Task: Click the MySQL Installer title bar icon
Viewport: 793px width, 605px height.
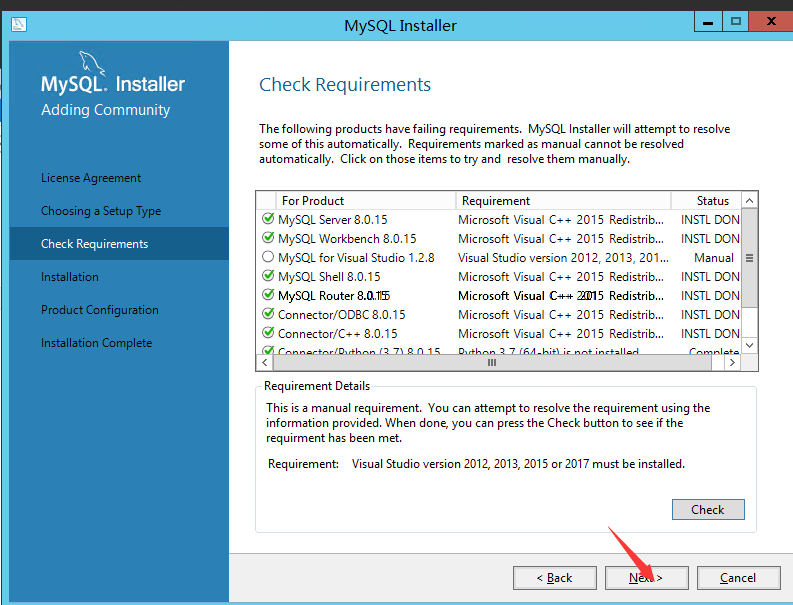Action: (x=19, y=24)
